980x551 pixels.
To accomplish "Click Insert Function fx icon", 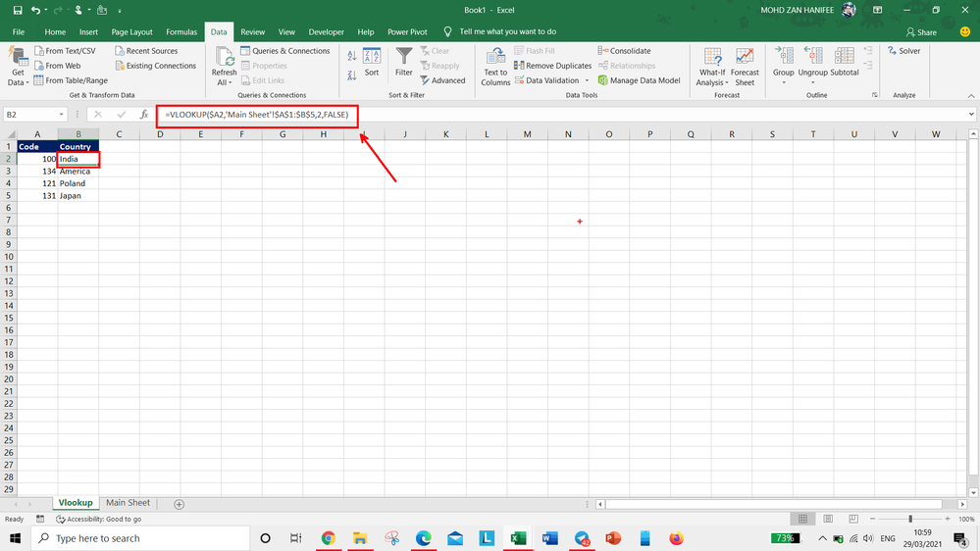I will [144, 115].
